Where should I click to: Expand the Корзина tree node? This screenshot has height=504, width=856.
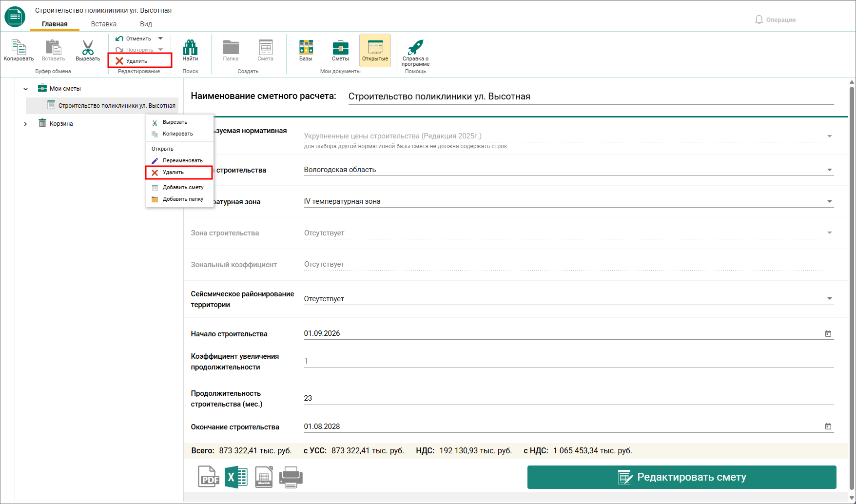pyautogui.click(x=26, y=124)
